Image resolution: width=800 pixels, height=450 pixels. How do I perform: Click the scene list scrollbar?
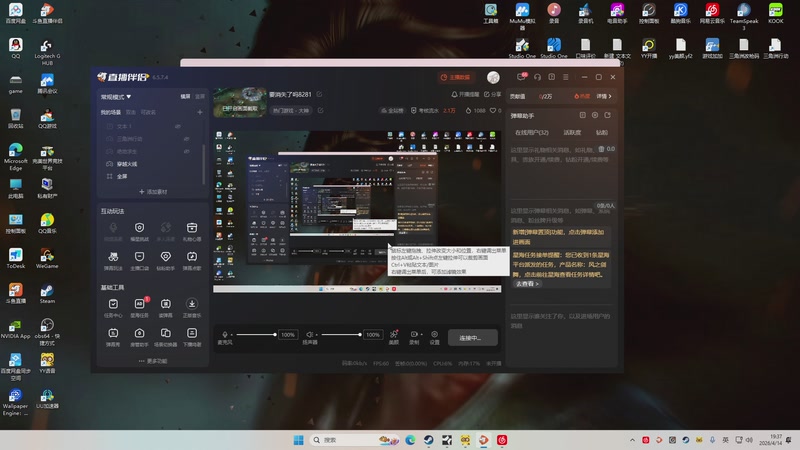[x=204, y=163]
